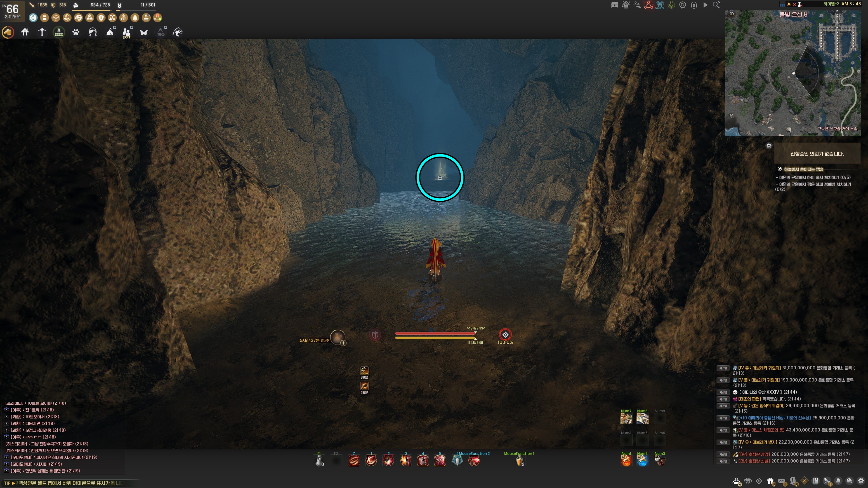
Task: Click the game settings gear at bottom right
Action: (x=861, y=481)
